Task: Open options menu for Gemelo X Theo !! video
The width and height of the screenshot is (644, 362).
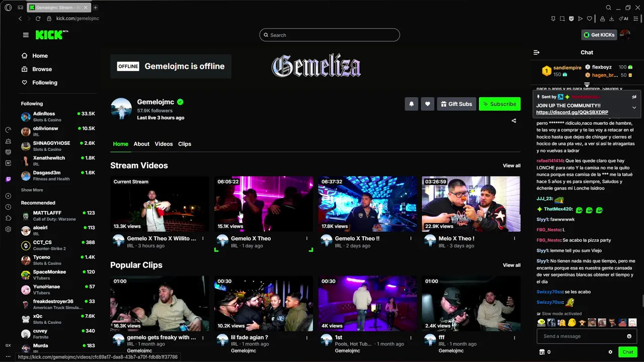Action: coord(411,238)
